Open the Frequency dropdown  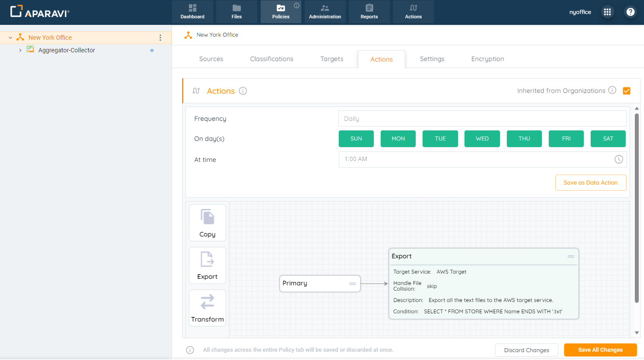[482, 119]
